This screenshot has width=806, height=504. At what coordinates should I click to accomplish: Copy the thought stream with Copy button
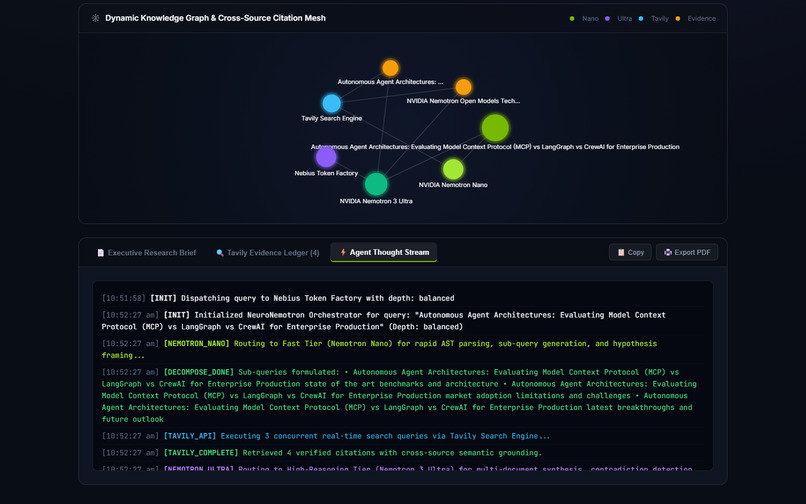pos(630,253)
